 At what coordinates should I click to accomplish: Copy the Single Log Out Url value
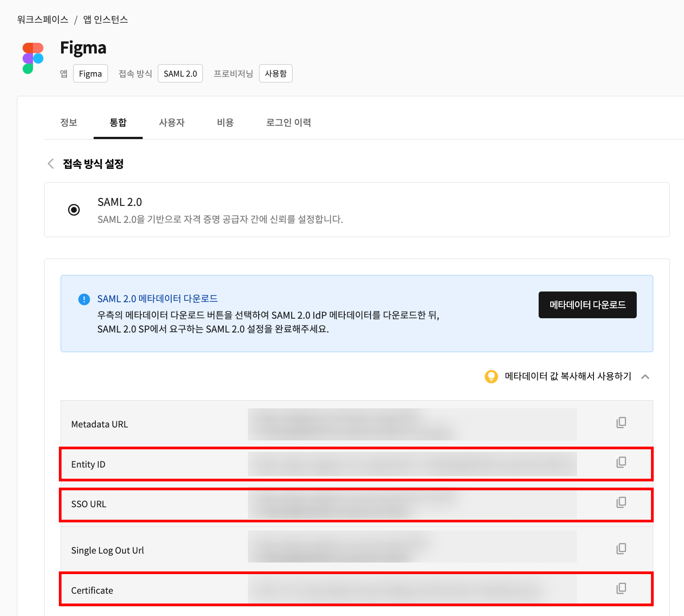[x=621, y=549]
